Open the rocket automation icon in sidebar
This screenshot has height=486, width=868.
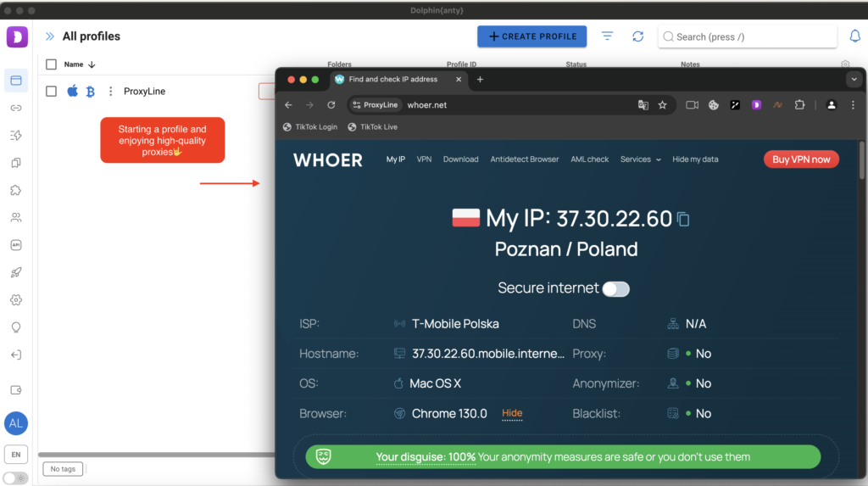[16, 272]
